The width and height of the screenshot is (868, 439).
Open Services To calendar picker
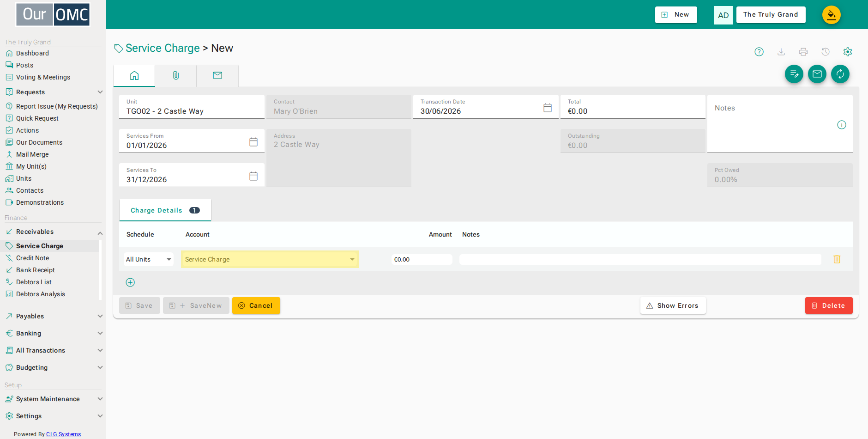click(253, 176)
